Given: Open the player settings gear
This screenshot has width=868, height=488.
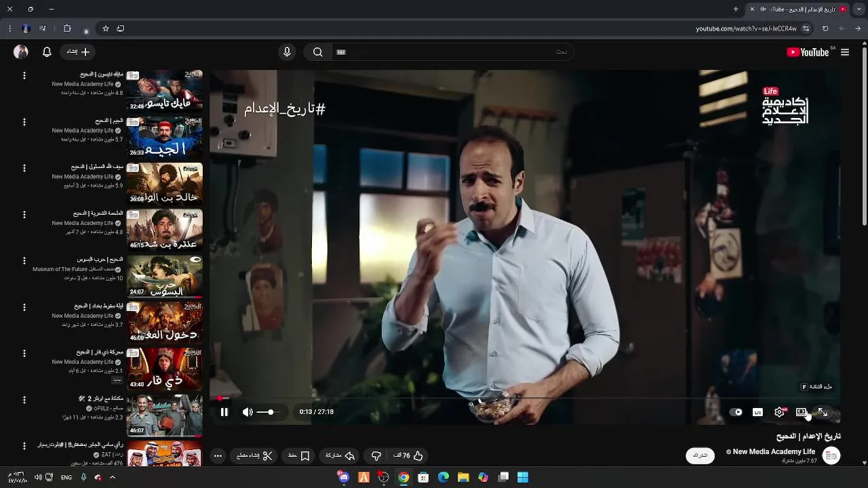Looking at the screenshot, I should click(780, 411).
